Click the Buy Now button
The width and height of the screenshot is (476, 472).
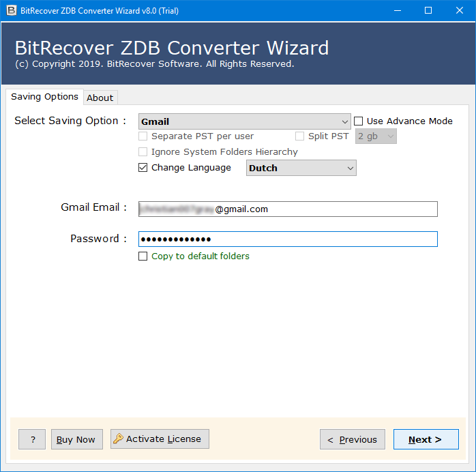pyautogui.click(x=77, y=439)
